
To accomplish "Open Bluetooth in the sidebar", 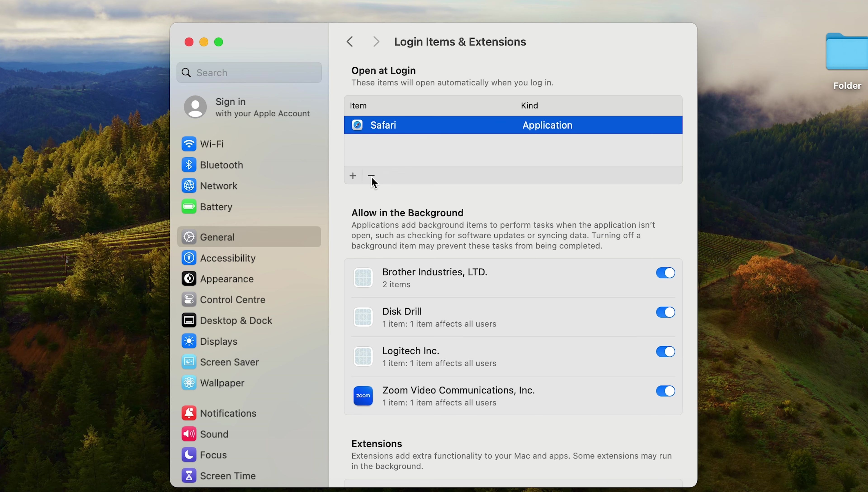I will 249,165.
